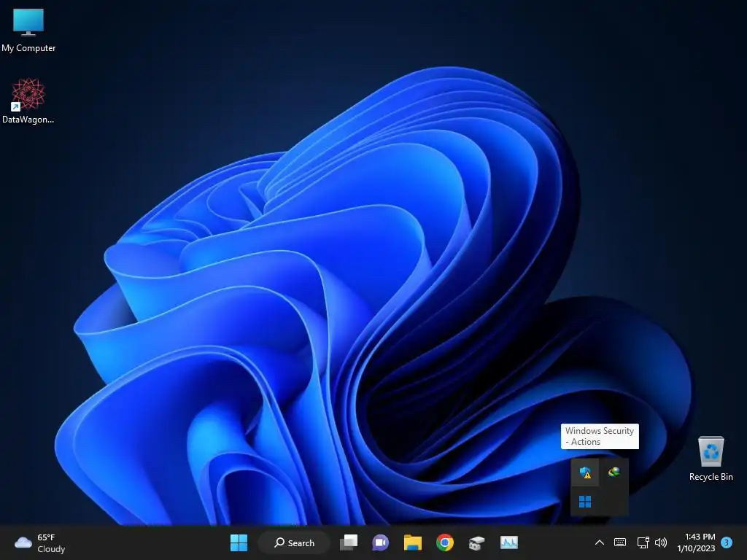Open File Explorer from the taskbar
This screenshot has width=747, height=560.
coord(413,542)
